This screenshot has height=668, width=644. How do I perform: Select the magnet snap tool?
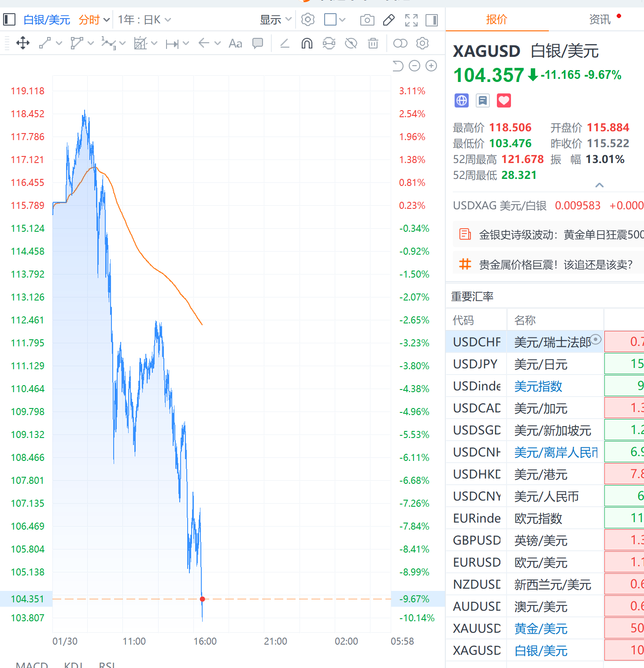point(307,43)
